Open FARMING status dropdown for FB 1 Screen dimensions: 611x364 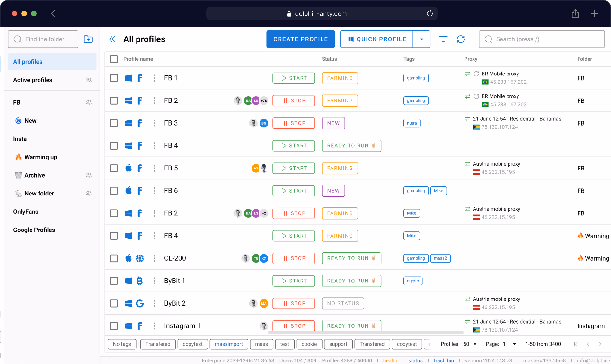[340, 78]
